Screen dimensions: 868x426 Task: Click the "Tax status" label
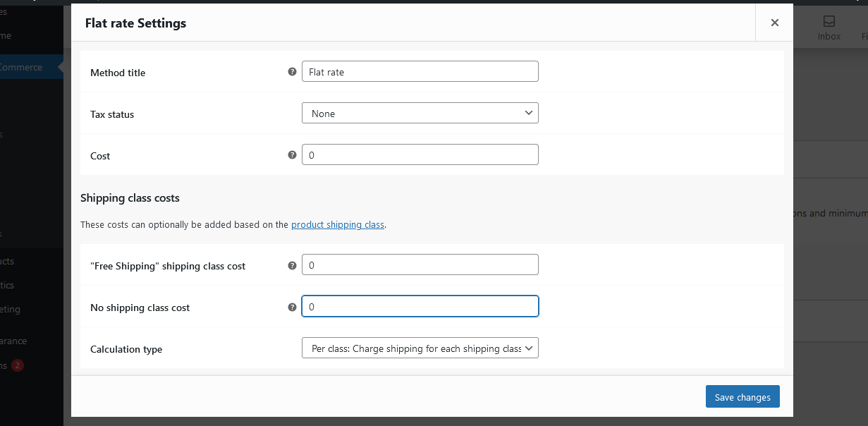point(112,114)
